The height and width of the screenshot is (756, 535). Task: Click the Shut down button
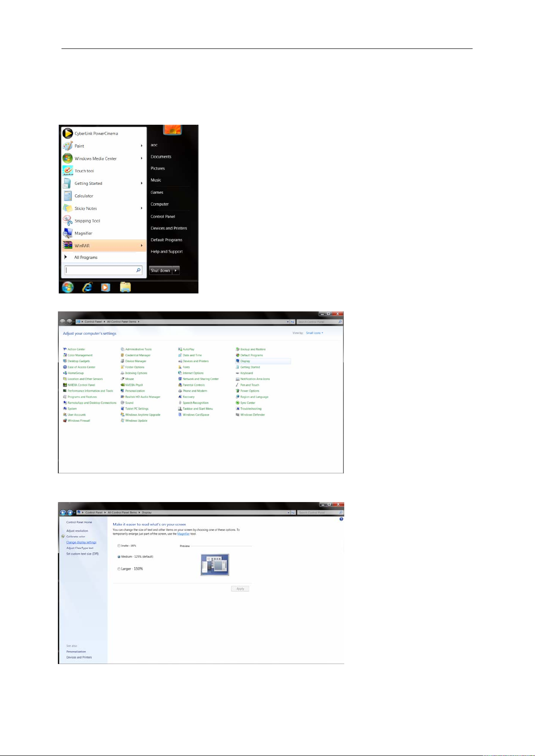[x=161, y=271]
